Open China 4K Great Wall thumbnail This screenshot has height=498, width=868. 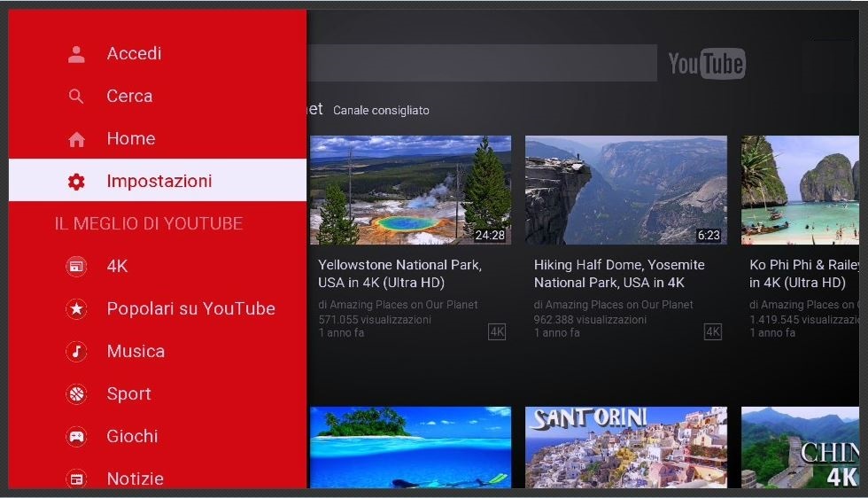[x=800, y=447]
